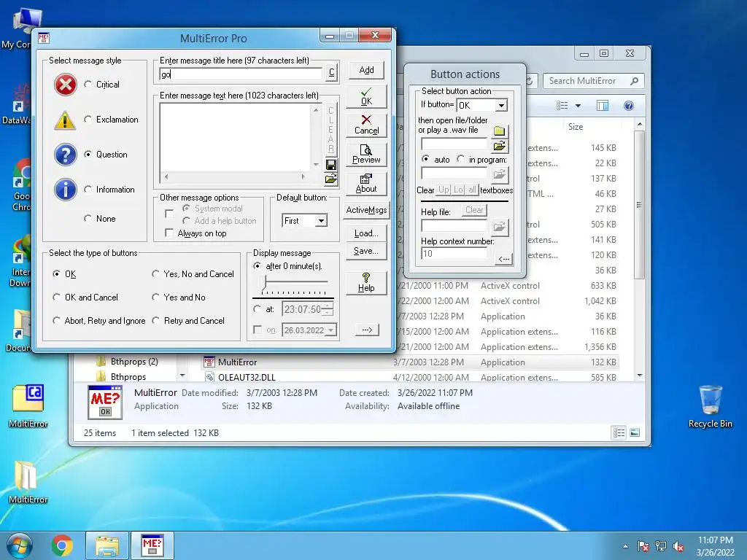This screenshot has height=560, width=747.
Task: Click the Size column header in Explorer
Action: 576,127
